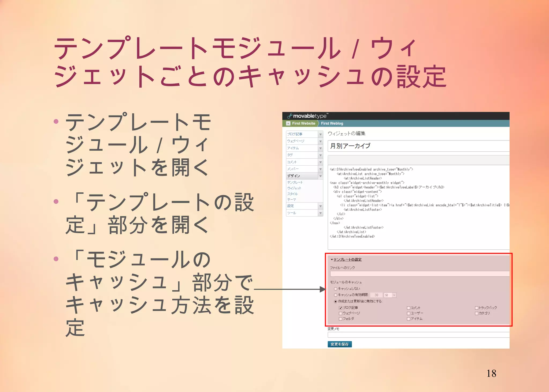Uncheck the ブログ記事 cache checkbox
Viewport: 549px width, 392px height.
[340, 308]
